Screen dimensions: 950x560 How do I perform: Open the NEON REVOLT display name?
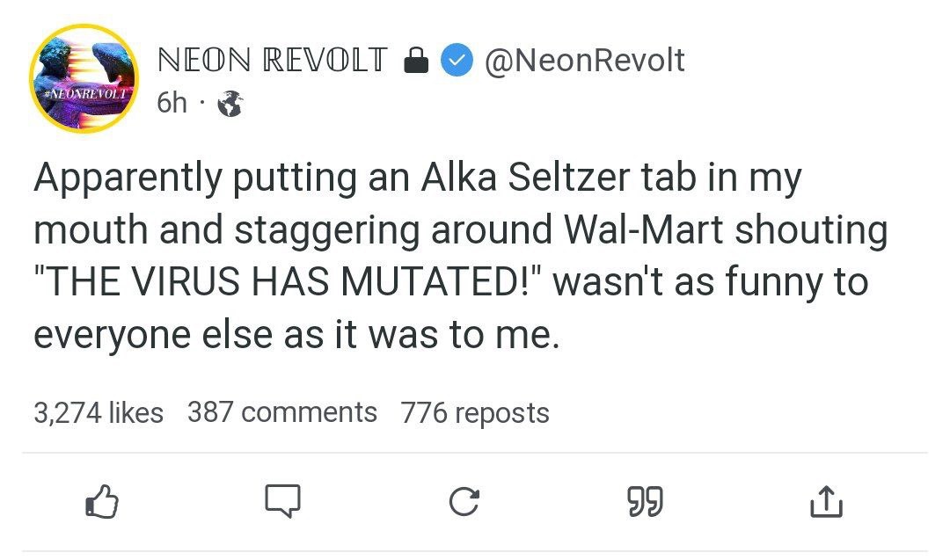point(271,60)
